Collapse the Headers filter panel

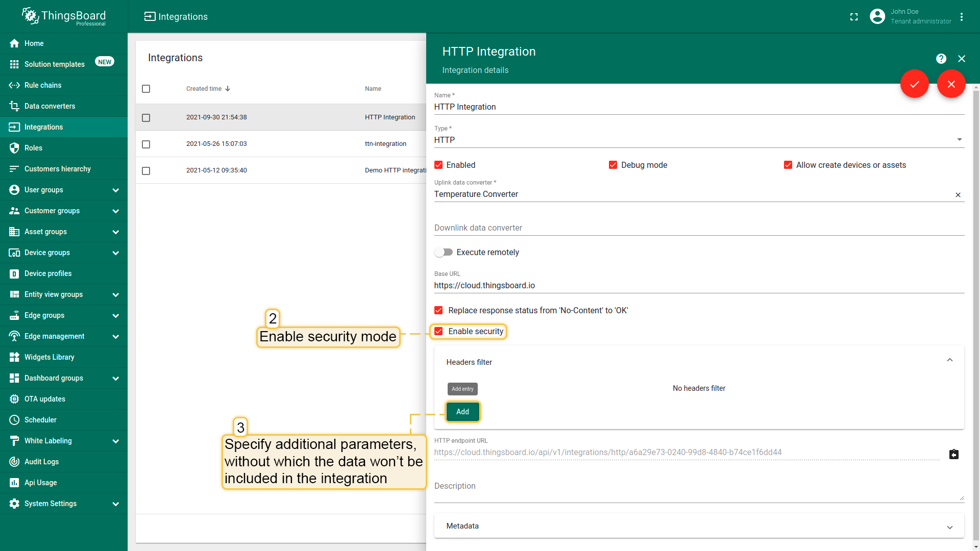[x=950, y=360]
